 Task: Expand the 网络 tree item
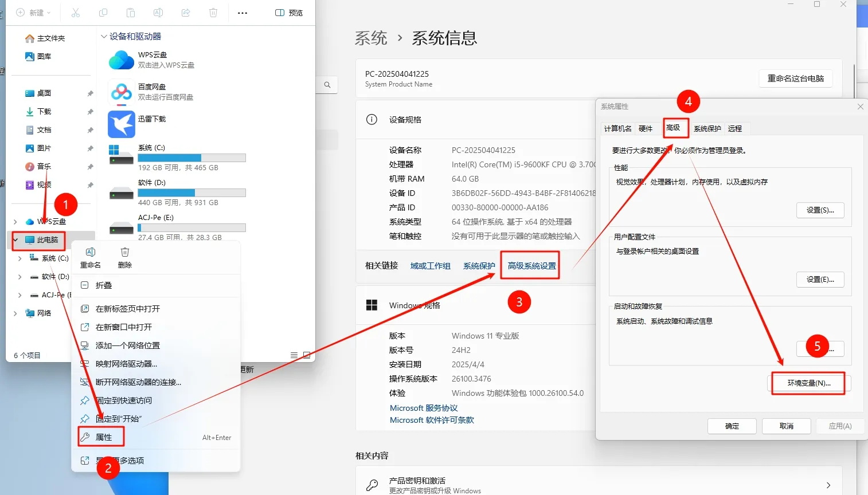[14, 313]
